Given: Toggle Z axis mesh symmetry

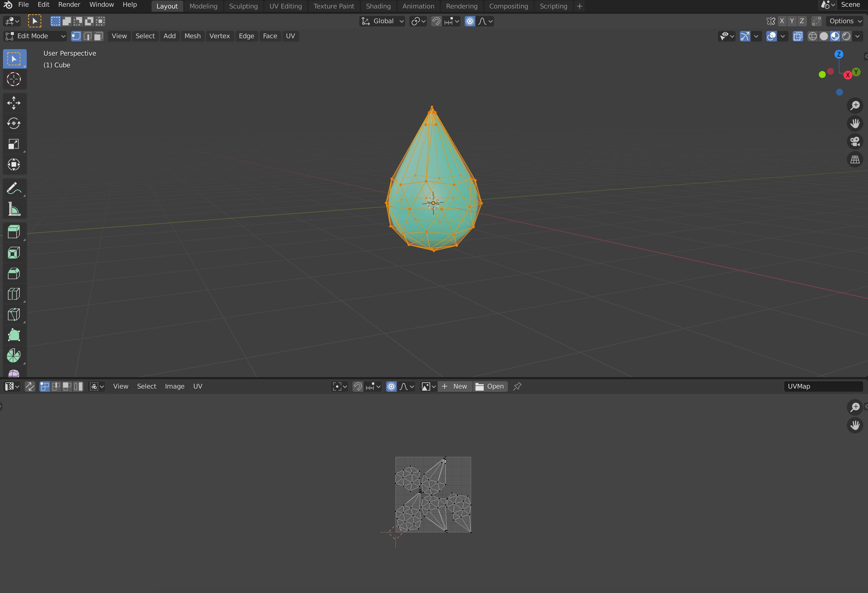Looking at the screenshot, I should coord(802,21).
